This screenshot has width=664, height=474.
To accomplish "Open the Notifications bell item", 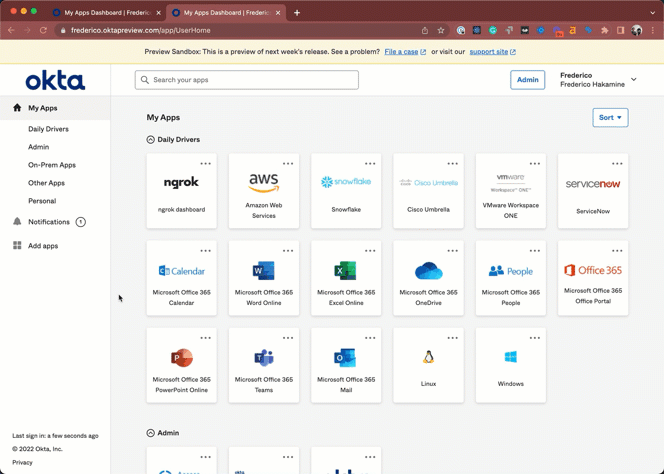I will (48, 222).
